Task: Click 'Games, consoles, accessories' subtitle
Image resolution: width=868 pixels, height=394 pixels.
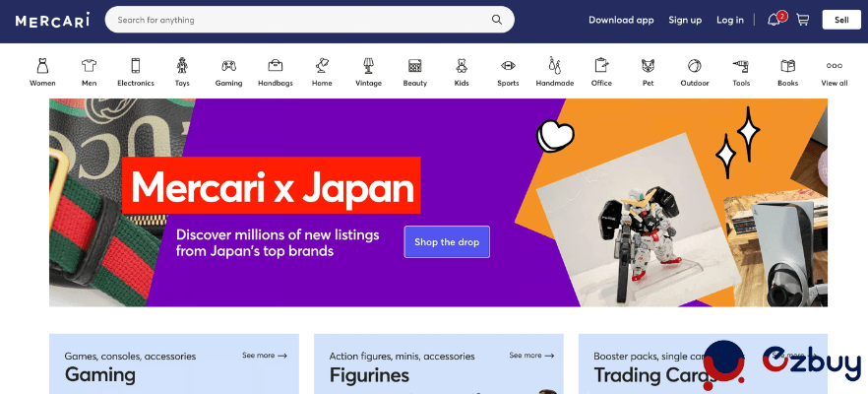Action: tap(130, 356)
